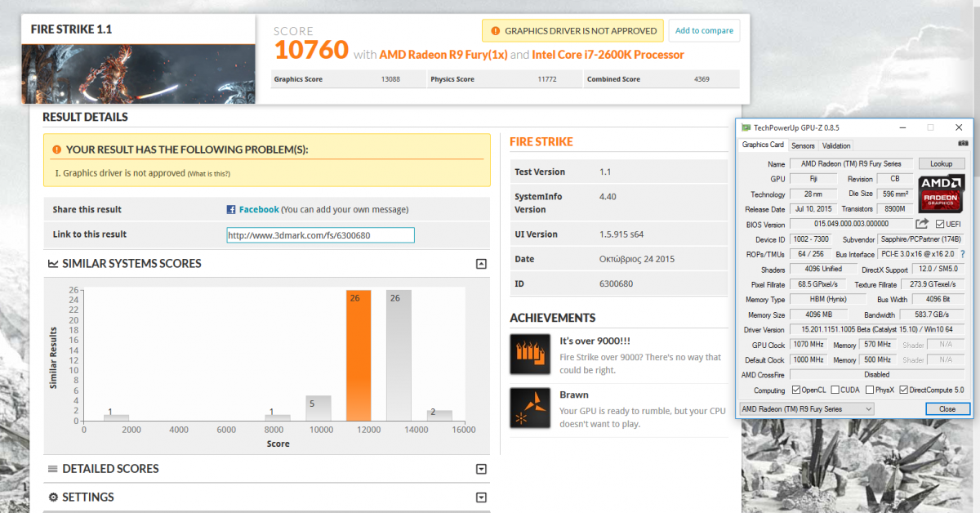The image size is (980, 513).
Task: Click the UI Version value 1.5.915 s64
Action: click(x=621, y=234)
